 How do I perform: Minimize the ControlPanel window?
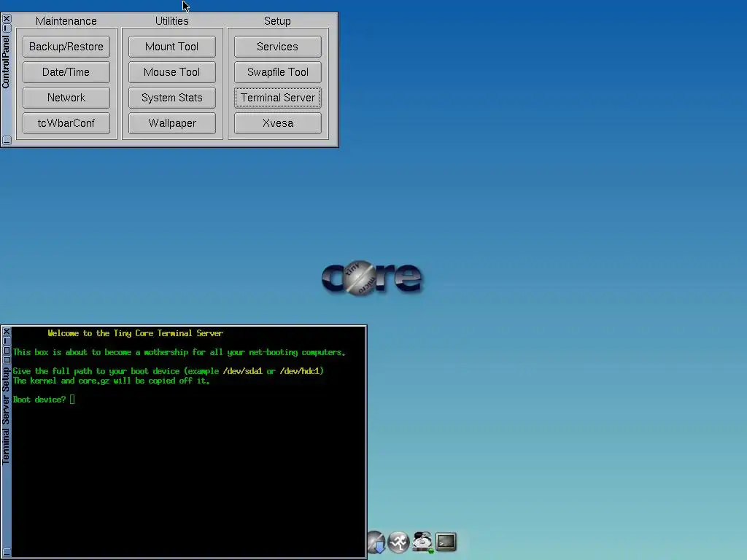click(6, 28)
